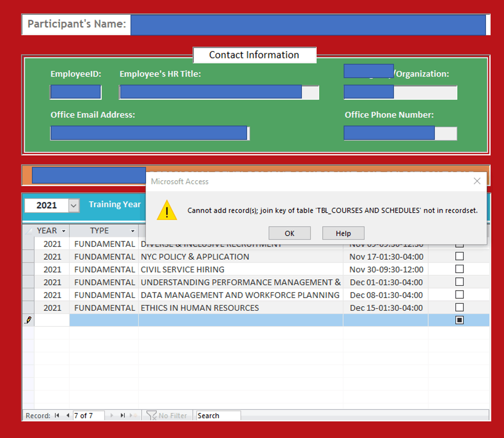
Task: Click the Nov 17-01:30-04:00 schedule cell
Action: tap(386, 256)
